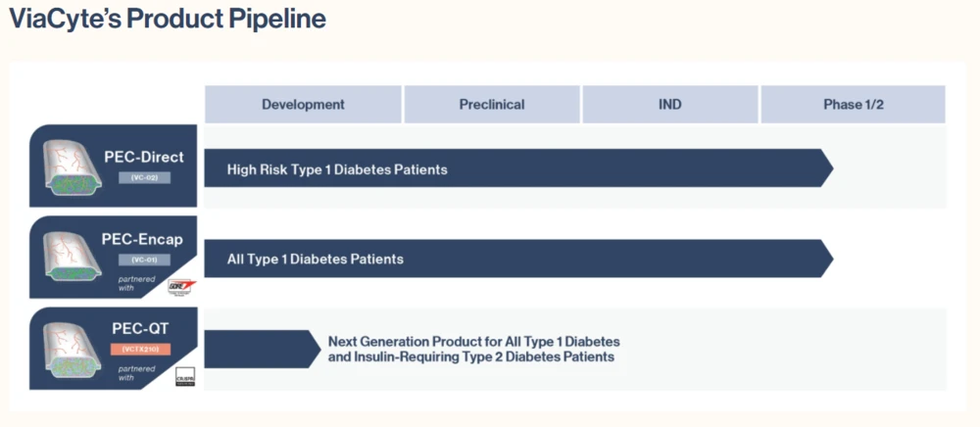The width and height of the screenshot is (980, 427).
Task: Click the Next Generation Product description text
Action: [x=474, y=350]
